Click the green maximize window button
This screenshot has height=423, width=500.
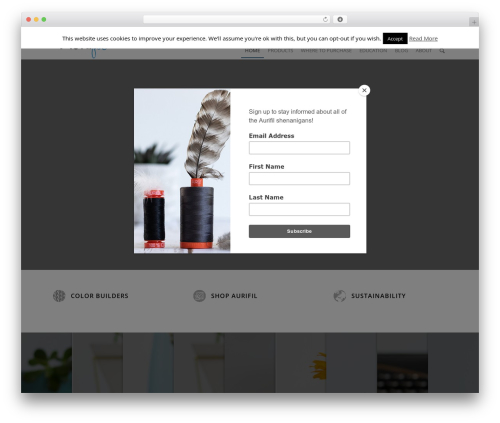pyautogui.click(x=44, y=19)
